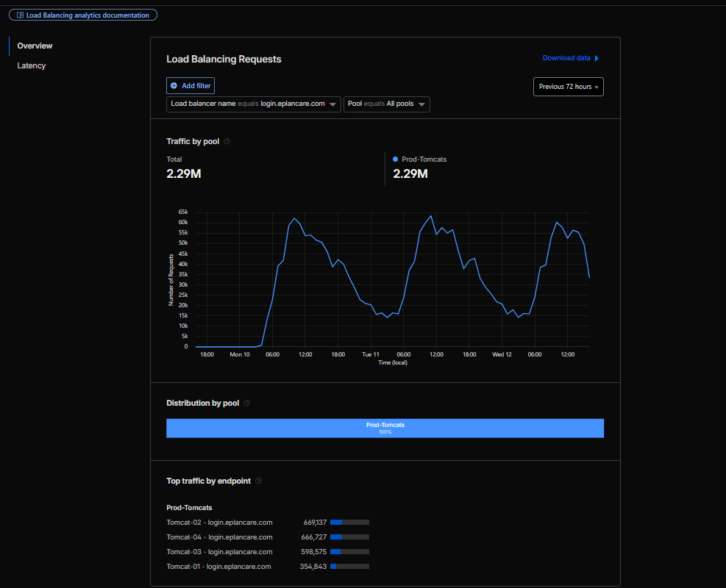The height and width of the screenshot is (588, 726).
Task: Click the pie icon beside Top traffic by endpoint
Action: [258, 481]
